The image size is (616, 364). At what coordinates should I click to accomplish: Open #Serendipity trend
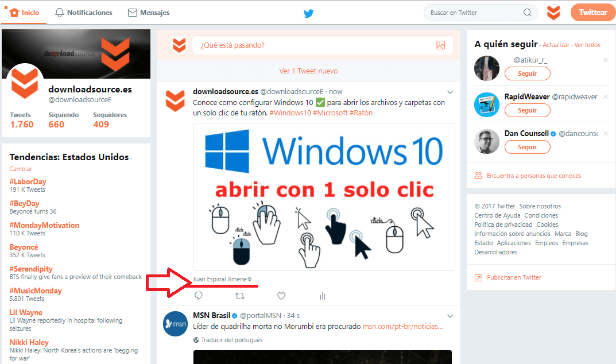pyautogui.click(x=31, y=269)
